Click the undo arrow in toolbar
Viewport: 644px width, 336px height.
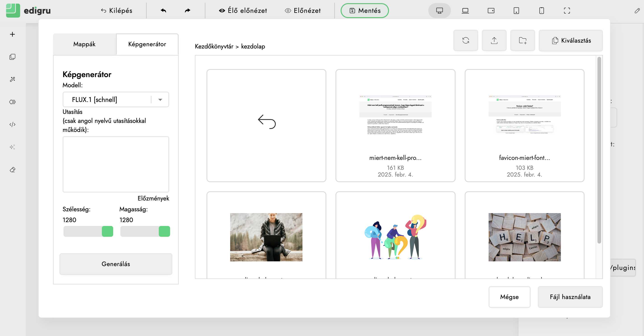point(164,10)
